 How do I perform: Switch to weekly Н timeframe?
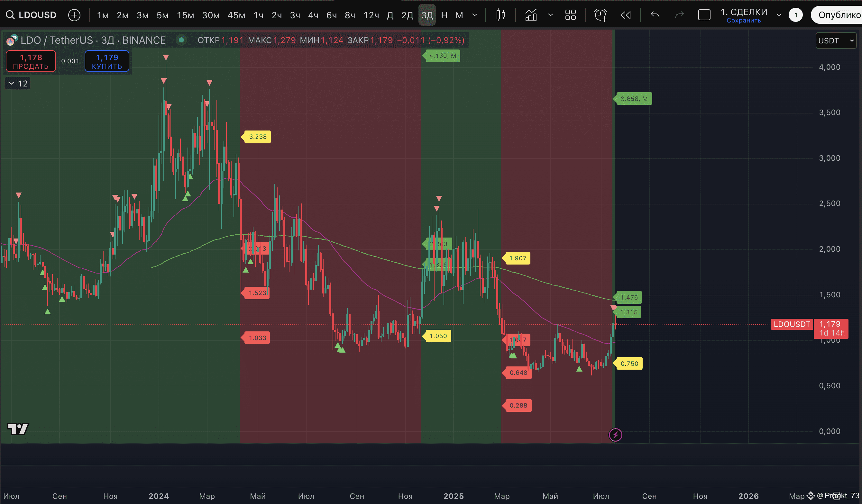point(444,15)
